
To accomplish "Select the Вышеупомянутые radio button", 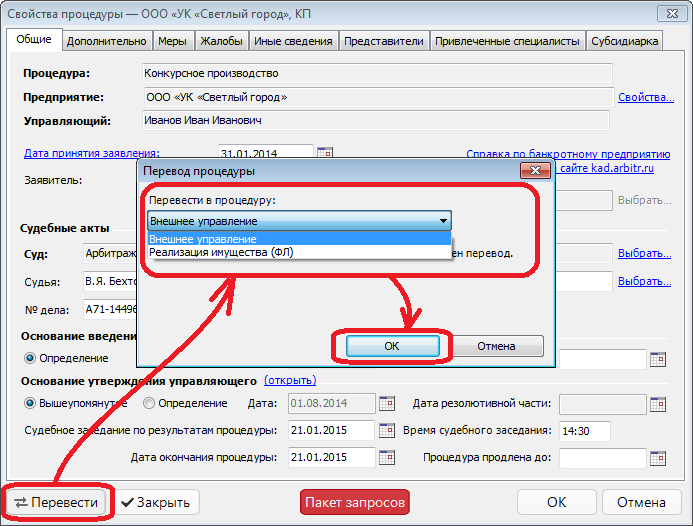I will click(30, 404).
